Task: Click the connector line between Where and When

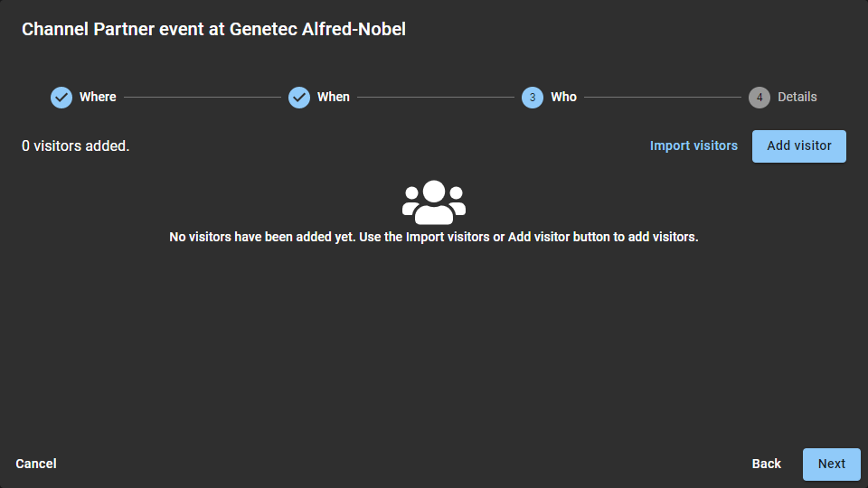Action: pos(203,97)
